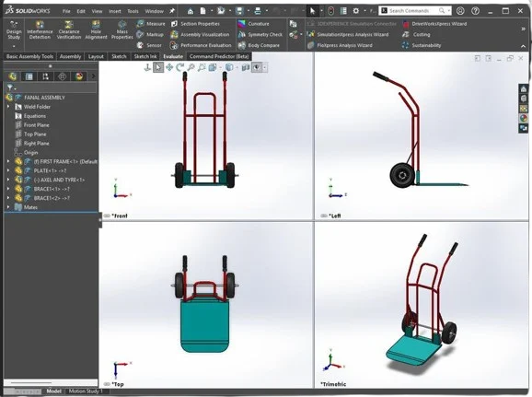This screenshot has width=532, height=397.
Task: Switch to the DimXpertManager tab
Action: coord(62,76)
